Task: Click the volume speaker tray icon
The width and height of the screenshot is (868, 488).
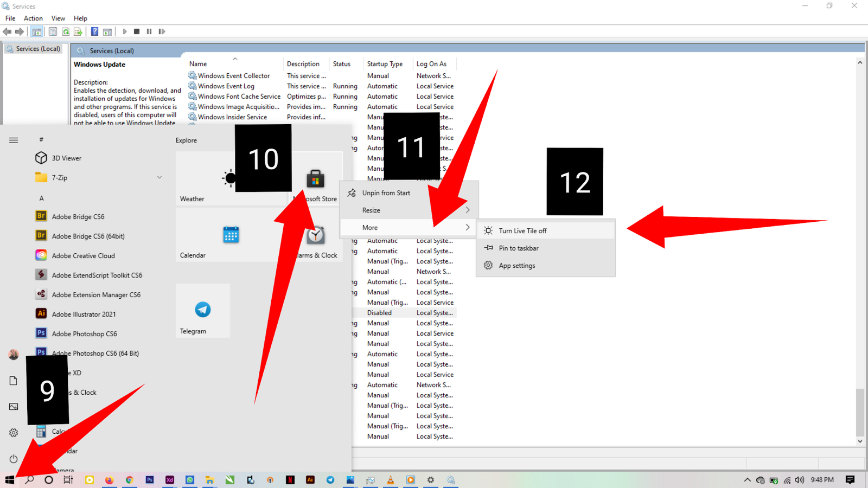Action: pos(800,480)
